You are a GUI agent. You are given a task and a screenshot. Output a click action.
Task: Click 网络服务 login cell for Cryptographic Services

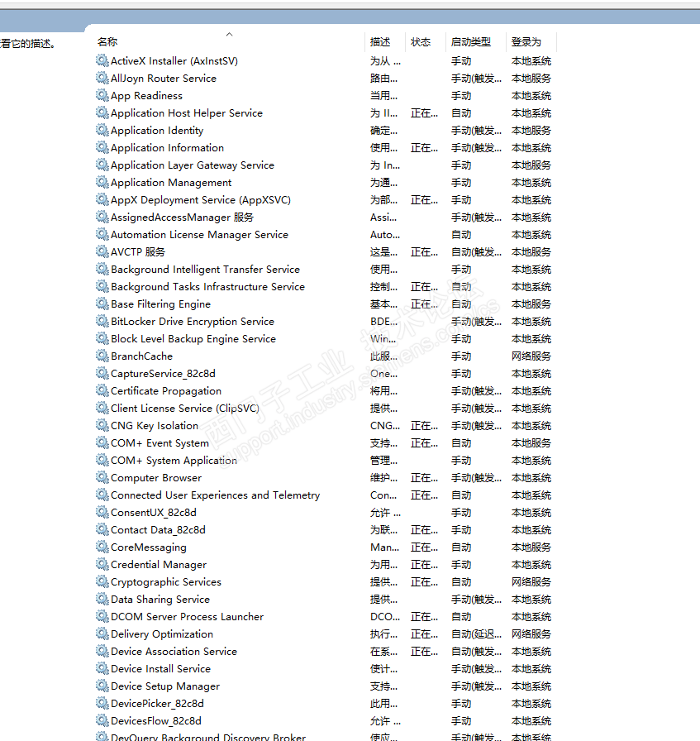(x=531, y=581)
